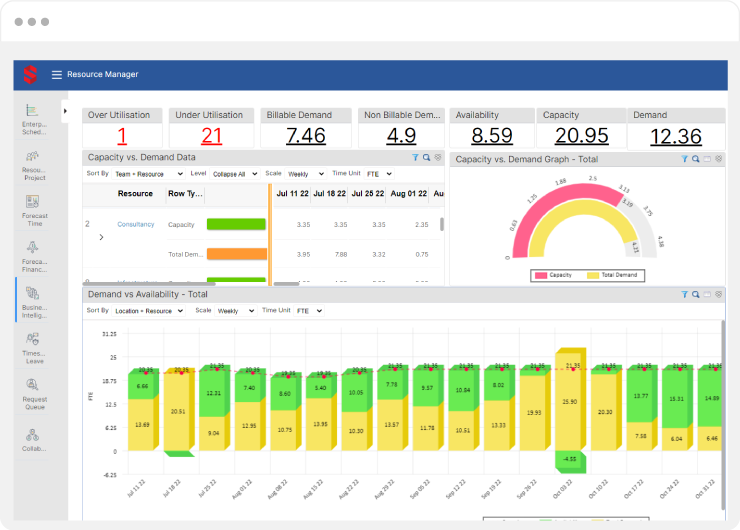
Task: Open Forecast Financials in the sidebar
Action: [x=34, y=257]
